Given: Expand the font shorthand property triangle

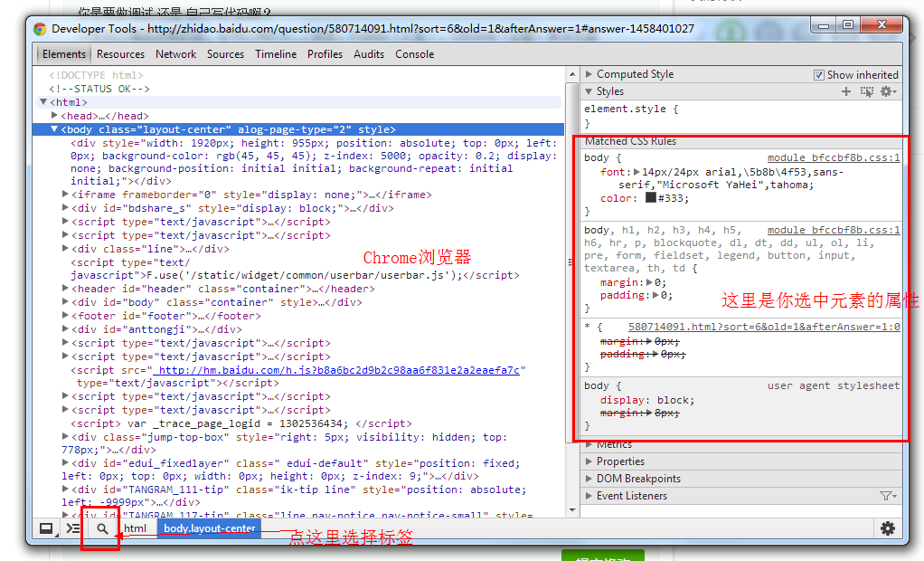Looking at the screenshot, I should click(x=636, y=172).
